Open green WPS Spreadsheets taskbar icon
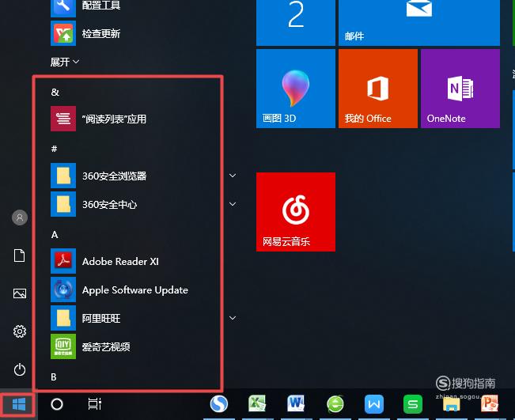This screenshot has width=515, height=420. click(x=413, y=404)
